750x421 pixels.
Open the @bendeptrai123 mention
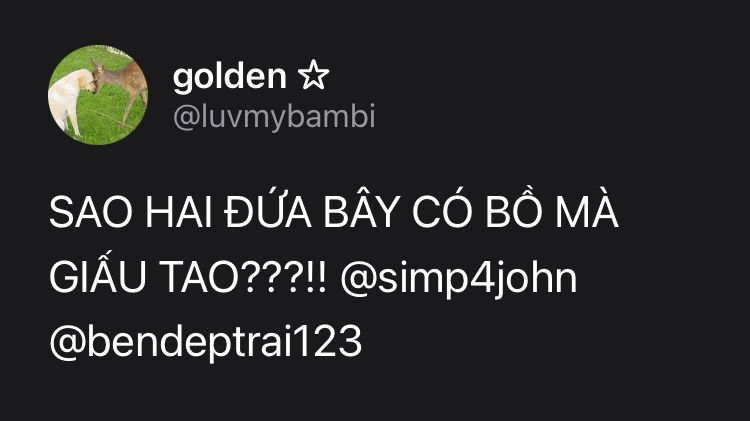[206, 342]
